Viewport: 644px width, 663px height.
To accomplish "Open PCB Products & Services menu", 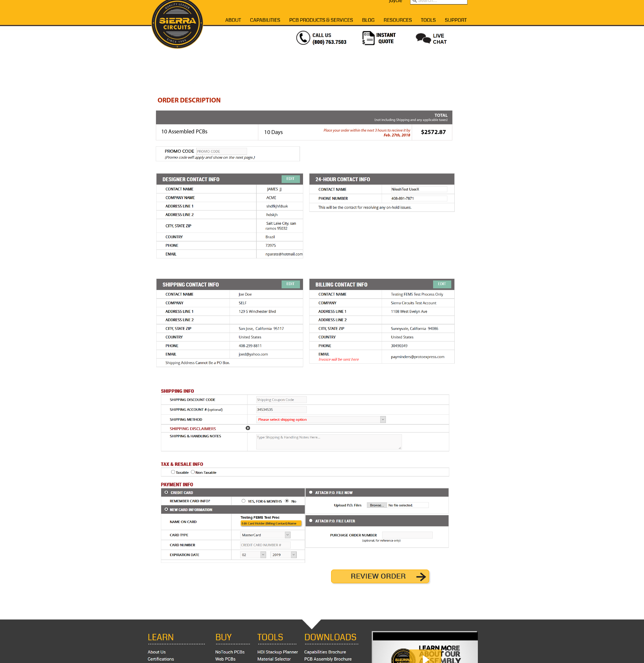I will (x=321, y=20).
